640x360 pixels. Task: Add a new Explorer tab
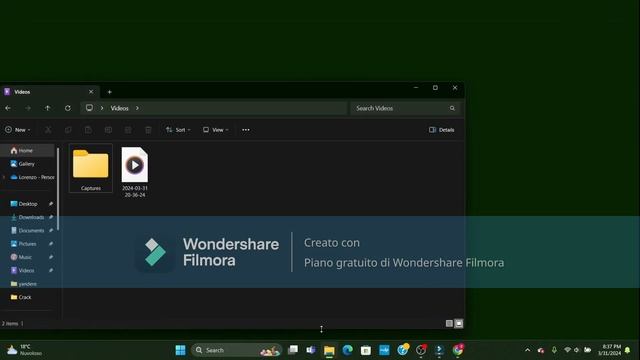(109, 92)
